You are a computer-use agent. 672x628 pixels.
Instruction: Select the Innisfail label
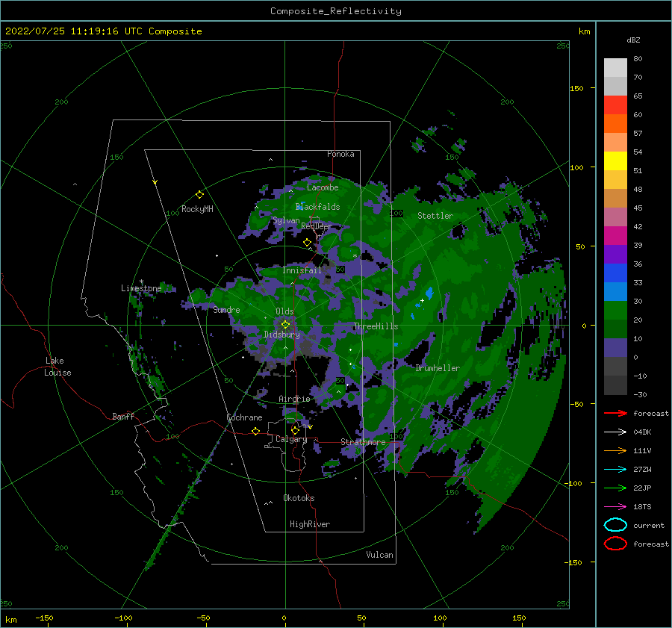point(302,270)
